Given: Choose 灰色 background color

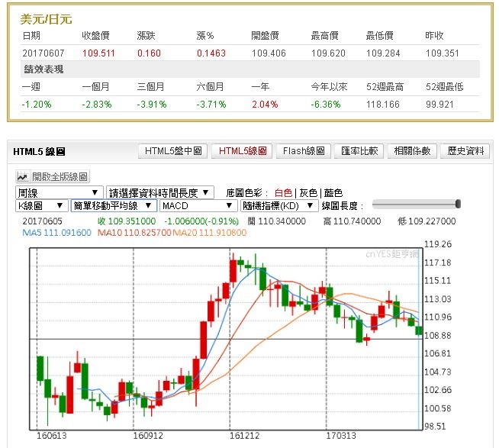Looking at the screenshot, I should (308, 193).
